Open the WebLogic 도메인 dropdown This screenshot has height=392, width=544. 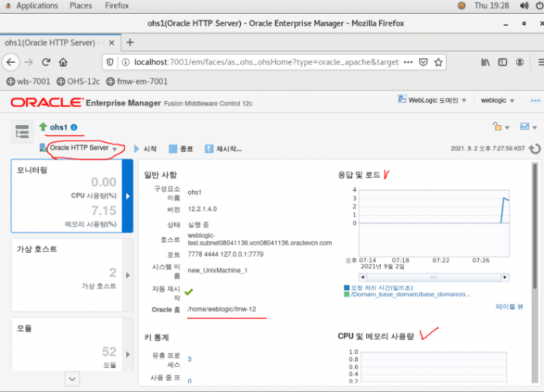tap(431, 100)
